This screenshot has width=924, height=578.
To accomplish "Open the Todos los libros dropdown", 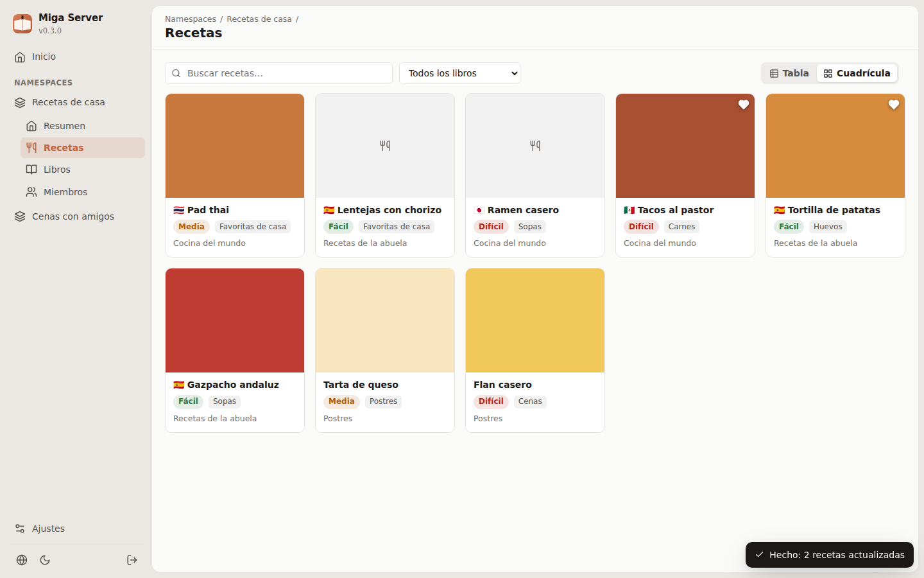I will (459, 73).
